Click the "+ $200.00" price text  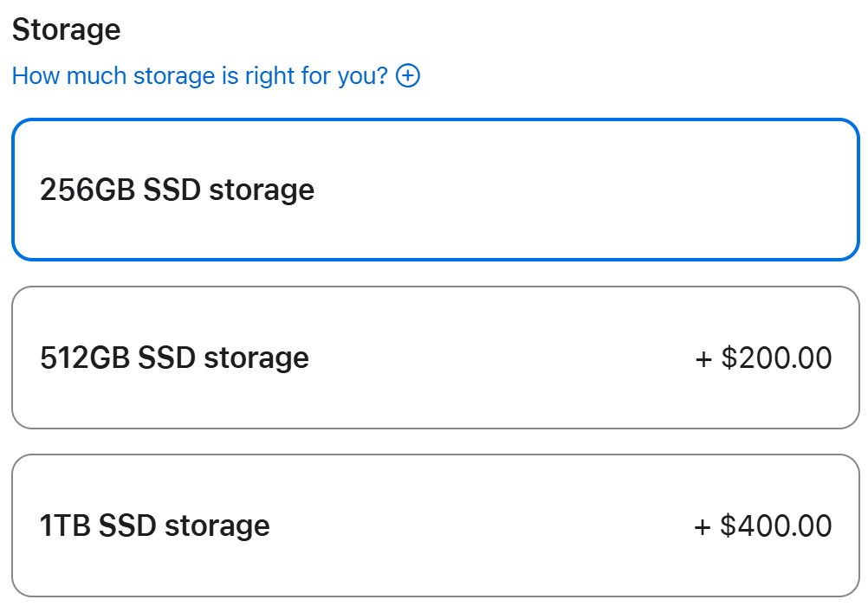tap(763, 358)
